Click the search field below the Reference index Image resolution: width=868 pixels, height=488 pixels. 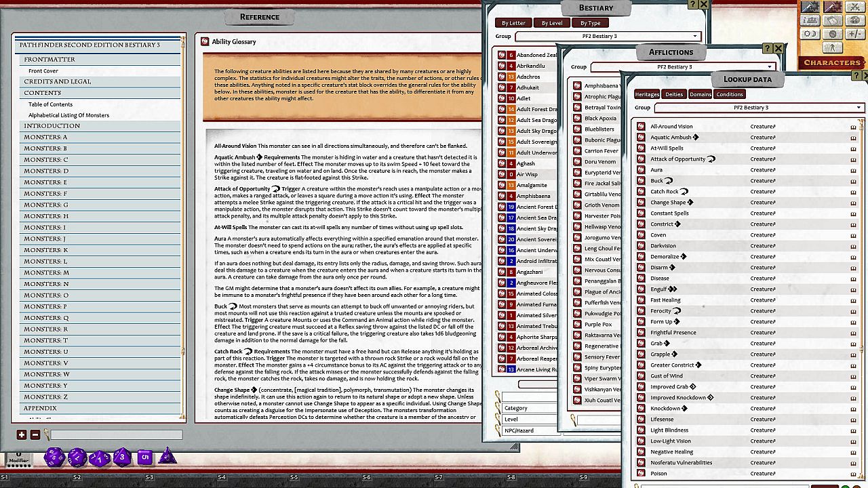[x=116, y=435]
